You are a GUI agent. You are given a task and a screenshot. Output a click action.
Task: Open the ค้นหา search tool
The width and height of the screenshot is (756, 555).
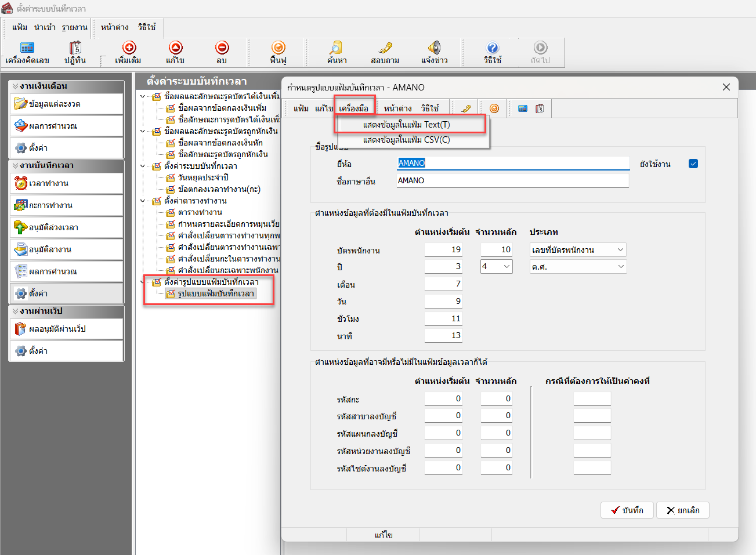(337, 48)
